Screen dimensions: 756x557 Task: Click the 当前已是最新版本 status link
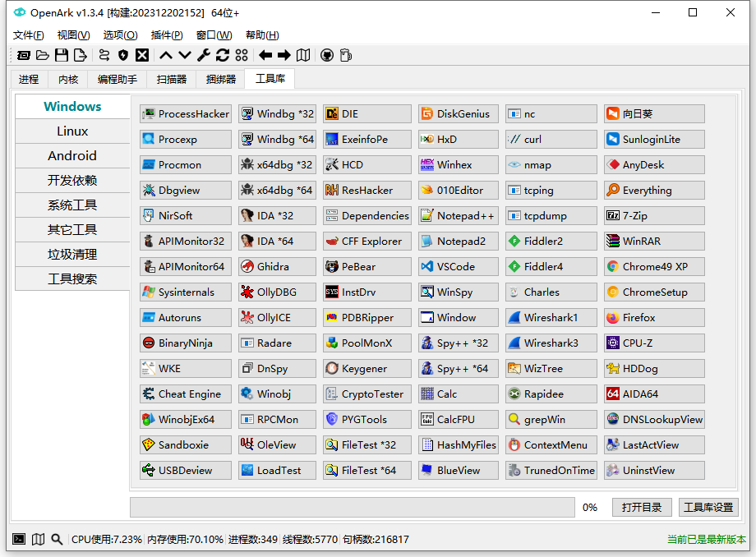(707, 539)
